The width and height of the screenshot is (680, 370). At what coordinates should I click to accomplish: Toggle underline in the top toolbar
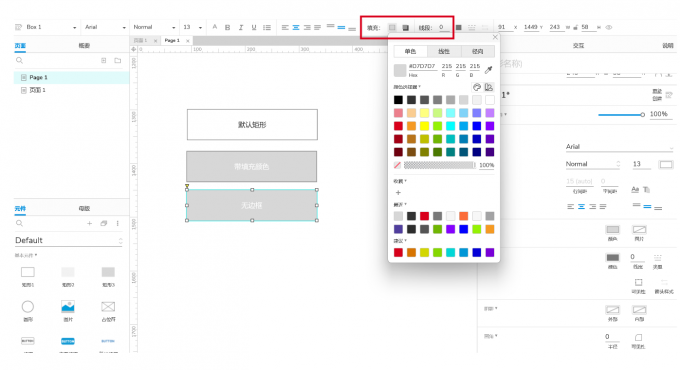254,27
